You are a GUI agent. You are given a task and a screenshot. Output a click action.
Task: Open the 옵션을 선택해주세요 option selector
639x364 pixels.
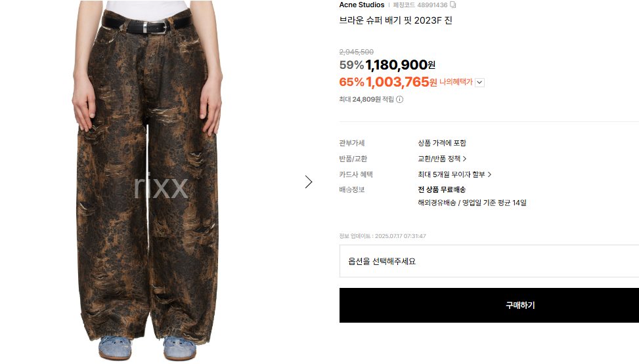click(x=489, y=261)
